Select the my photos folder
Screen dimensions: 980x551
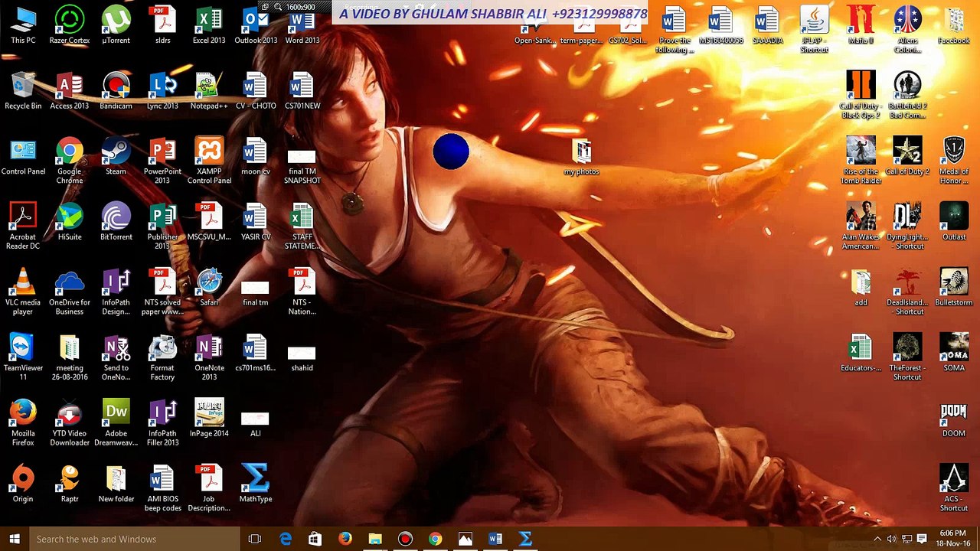581,152
